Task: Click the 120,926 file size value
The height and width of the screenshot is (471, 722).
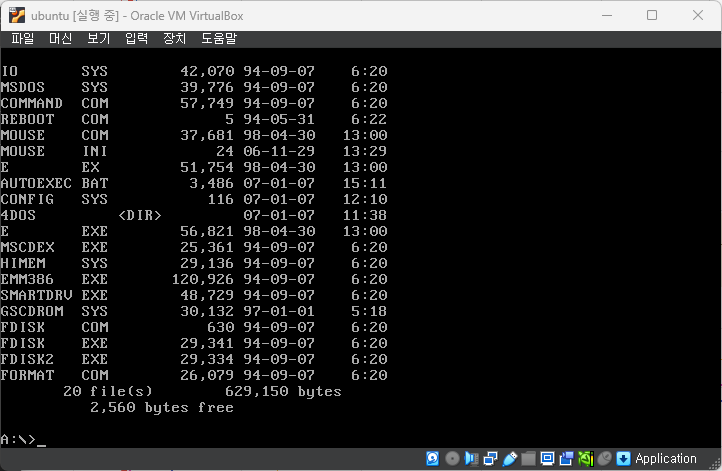Action: pos(203,279)
